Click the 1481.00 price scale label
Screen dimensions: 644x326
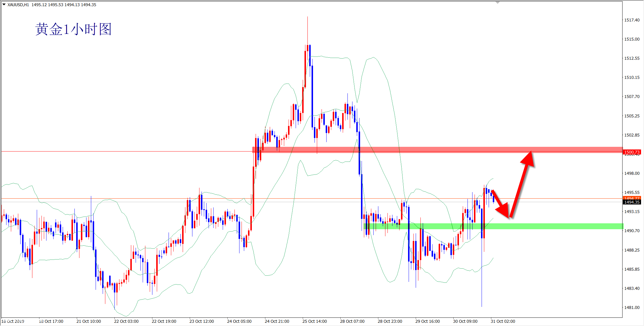[x=632, y=307]
